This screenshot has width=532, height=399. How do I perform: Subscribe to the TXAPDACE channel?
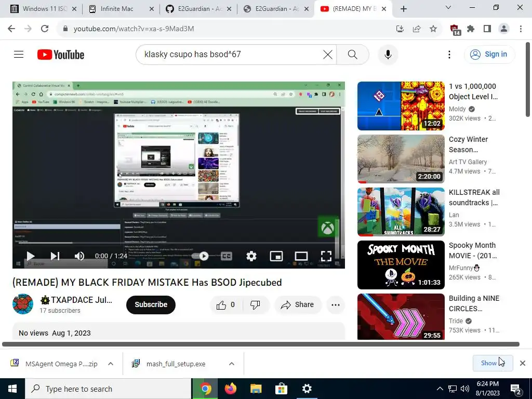[x=151, y=304]
